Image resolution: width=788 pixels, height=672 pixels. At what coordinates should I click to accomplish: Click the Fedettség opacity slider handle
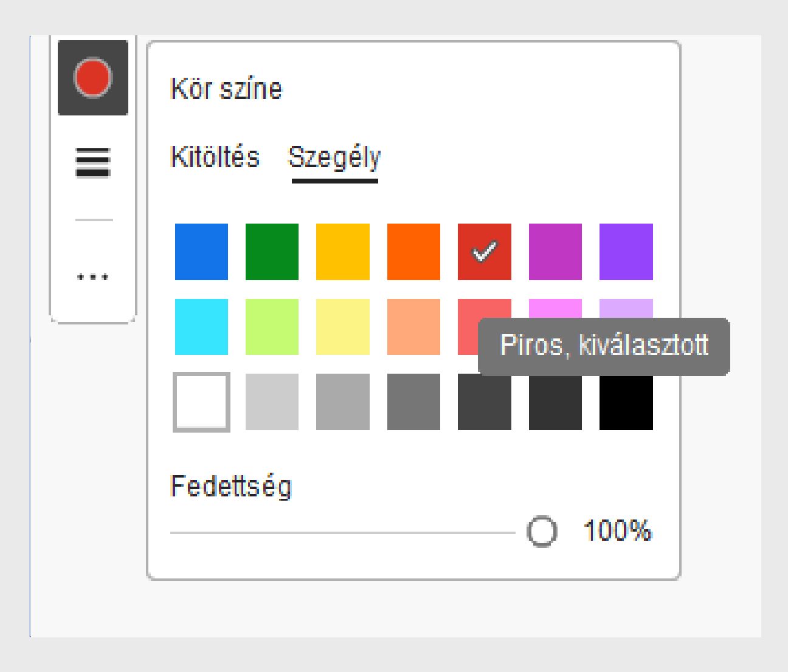(541, 532)
